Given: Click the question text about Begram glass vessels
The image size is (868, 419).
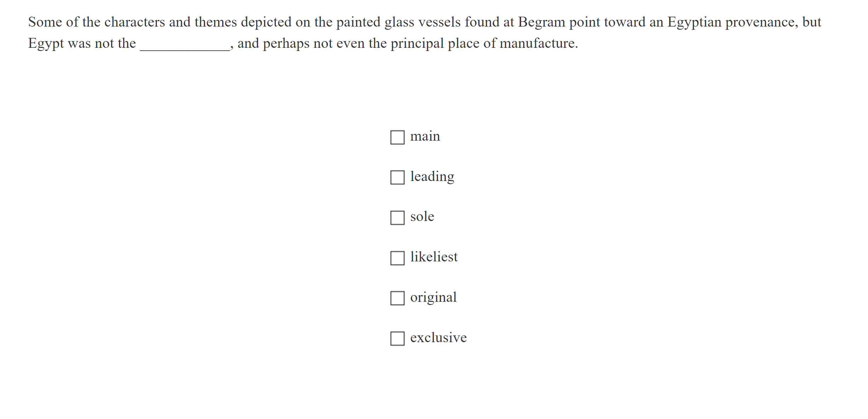Looking at the screenshot, I should [425, 22].
